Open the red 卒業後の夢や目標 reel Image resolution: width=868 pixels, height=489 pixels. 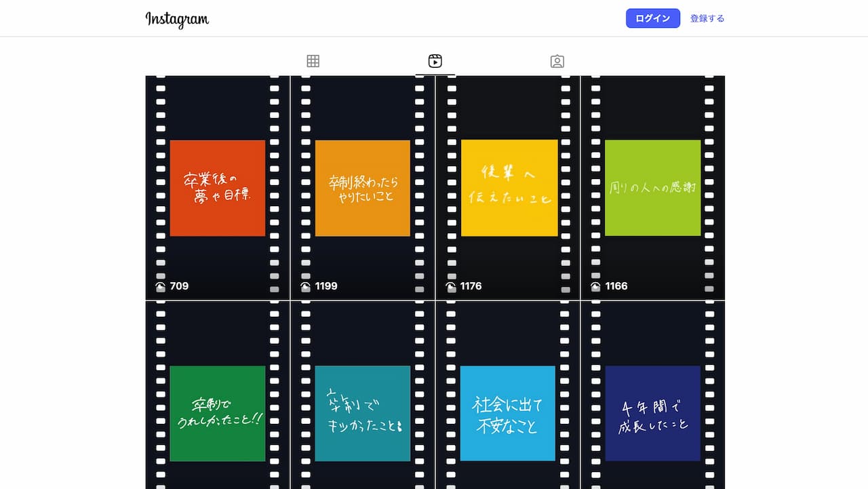click(x=217, y=188)
